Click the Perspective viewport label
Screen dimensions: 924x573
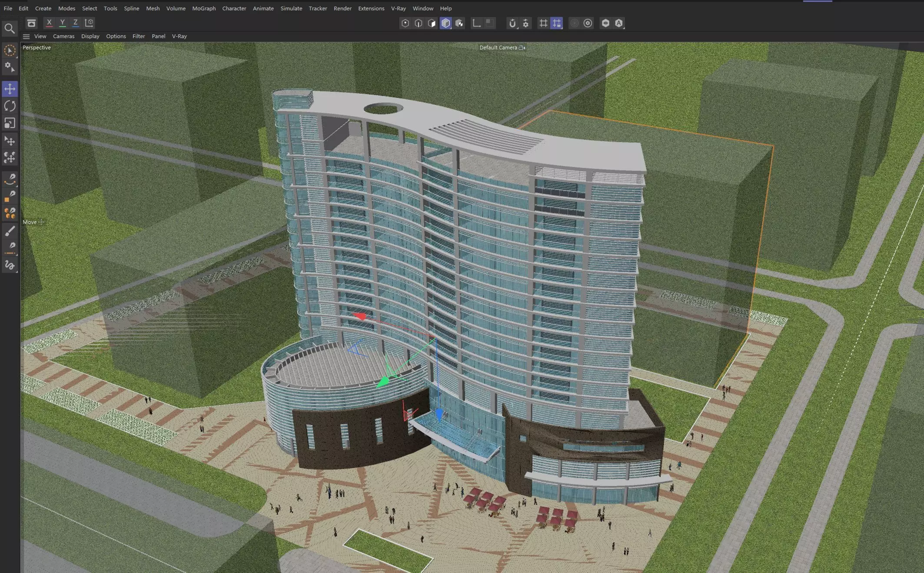(37, 47)
